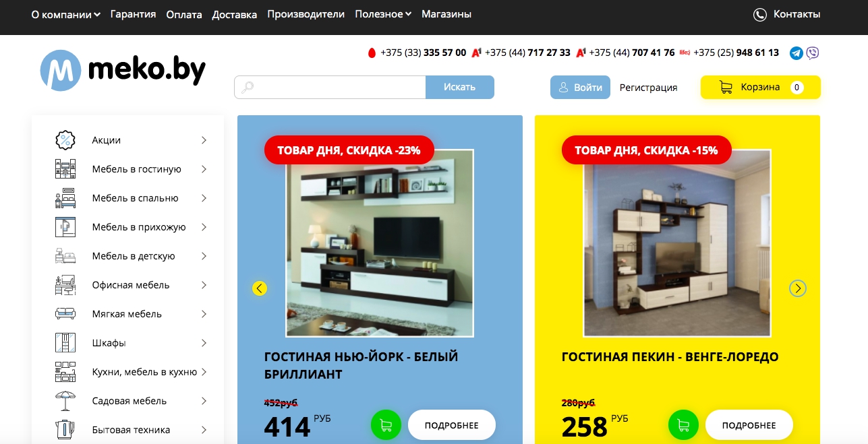Click the meko.by logo

123,69
